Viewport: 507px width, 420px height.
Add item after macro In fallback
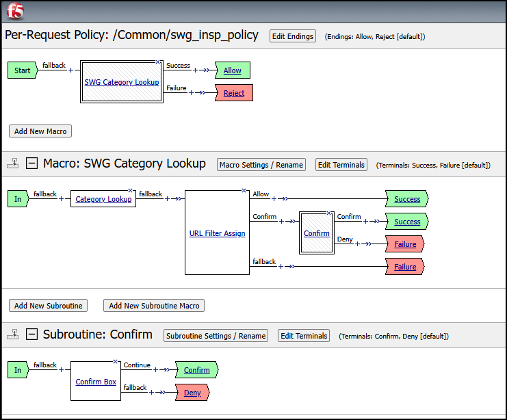coord(61,199)
